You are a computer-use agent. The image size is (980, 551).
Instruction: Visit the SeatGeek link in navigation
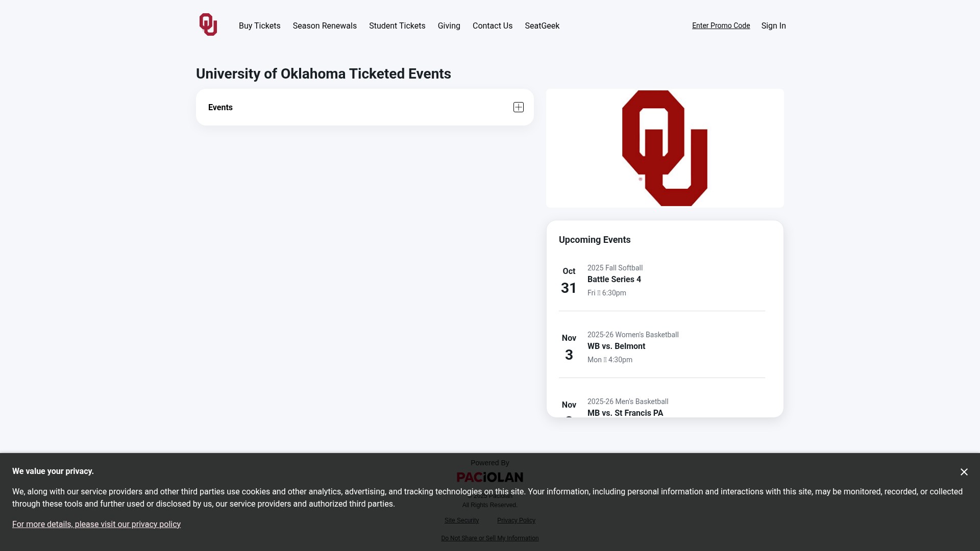pyautogui.click(x=542, y=26)
